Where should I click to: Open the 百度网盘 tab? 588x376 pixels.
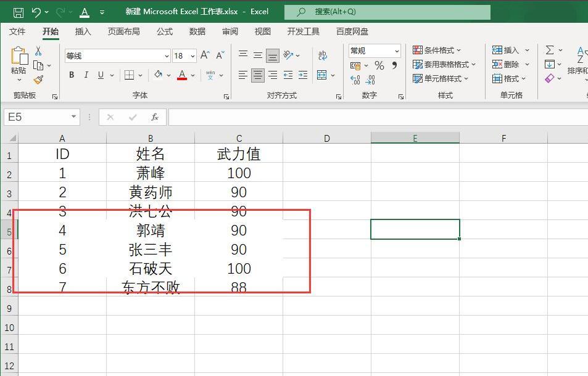(352, 31)
